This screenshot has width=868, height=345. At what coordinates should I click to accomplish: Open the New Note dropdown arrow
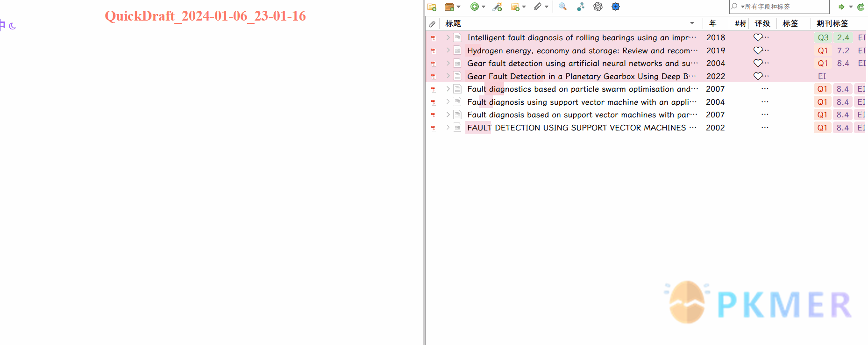click(x=524, y=7)
